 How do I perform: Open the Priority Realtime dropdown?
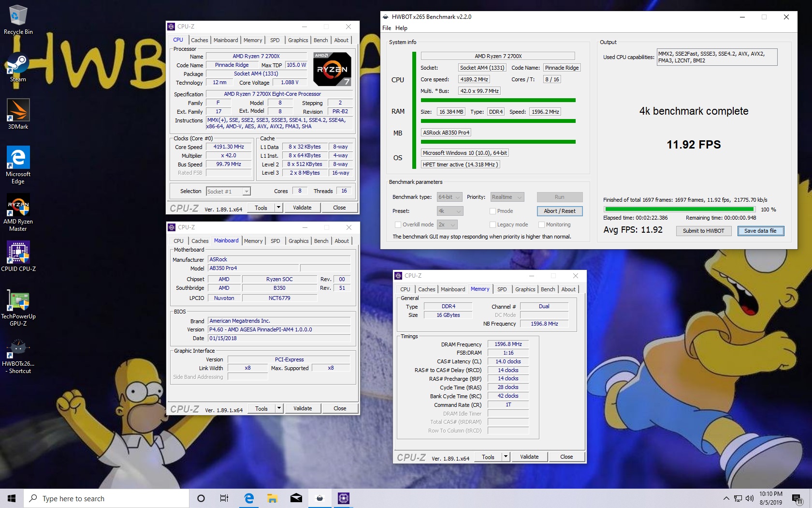[x=507, y=197]
